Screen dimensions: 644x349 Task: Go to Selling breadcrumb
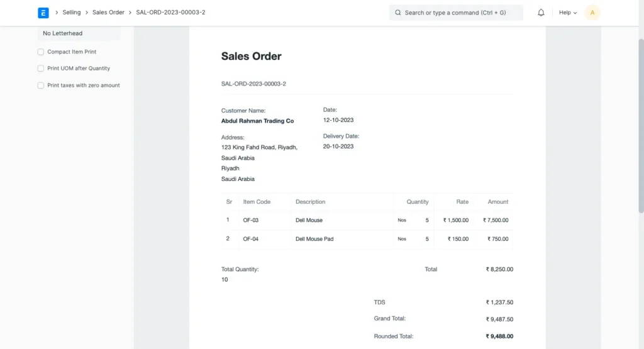[72, 13]
